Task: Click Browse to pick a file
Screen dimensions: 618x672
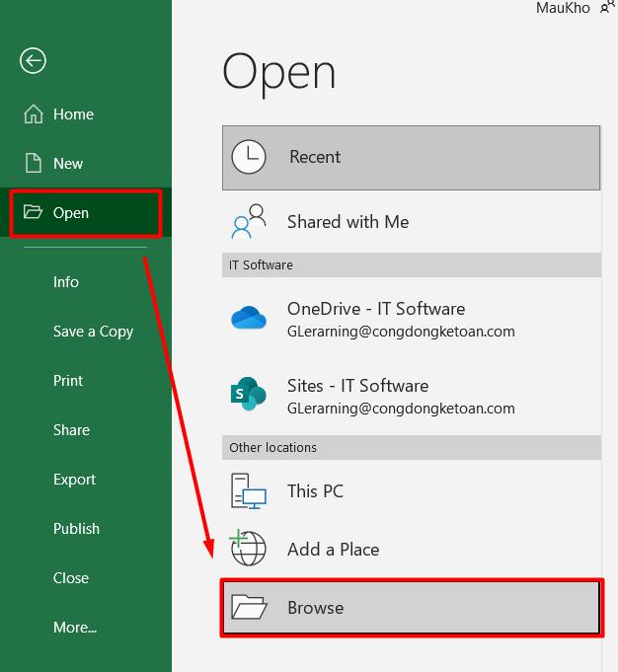Action: pos(412,607)
